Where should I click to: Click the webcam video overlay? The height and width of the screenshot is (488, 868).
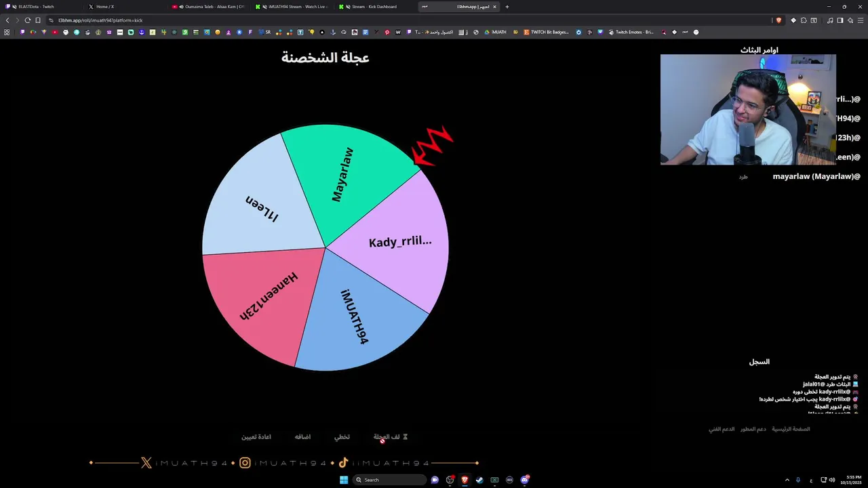[748, 110]
